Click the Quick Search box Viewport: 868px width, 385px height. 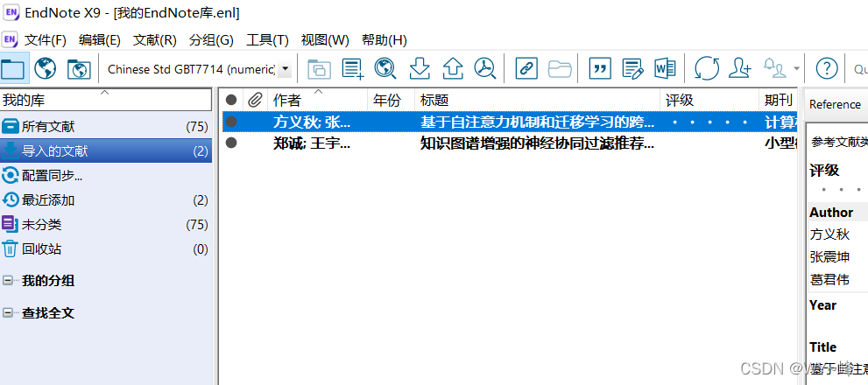860,69
